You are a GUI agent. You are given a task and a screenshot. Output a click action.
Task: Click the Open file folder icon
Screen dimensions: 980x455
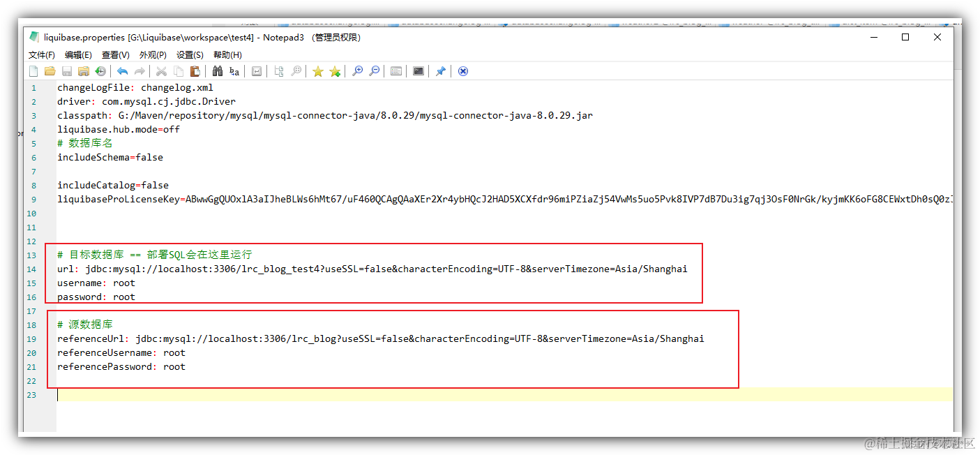click(50, 71)
